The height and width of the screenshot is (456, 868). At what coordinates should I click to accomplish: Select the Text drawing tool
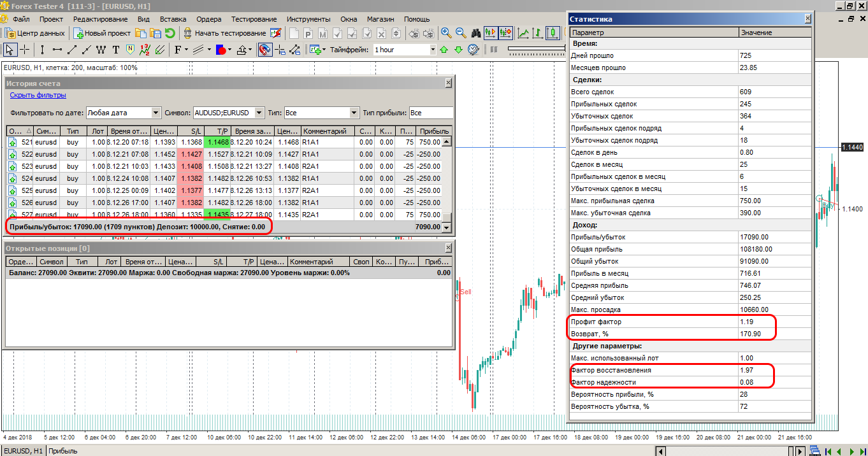116,49
